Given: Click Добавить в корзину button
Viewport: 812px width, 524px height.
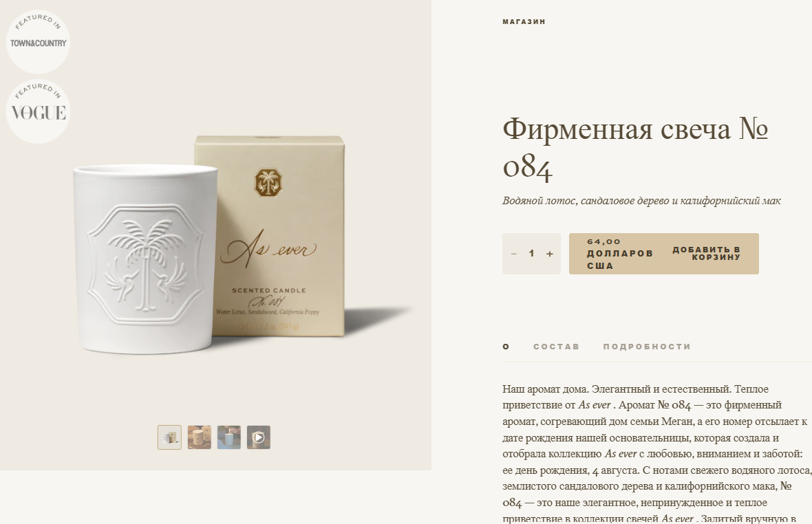Looking at the screenshot, I should 664,254.
